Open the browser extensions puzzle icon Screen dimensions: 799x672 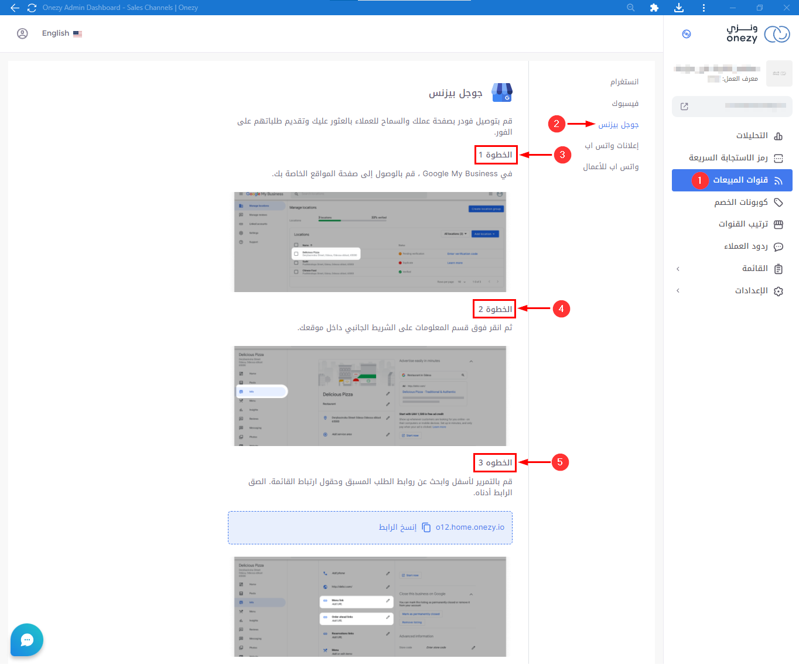pos(654,8)
